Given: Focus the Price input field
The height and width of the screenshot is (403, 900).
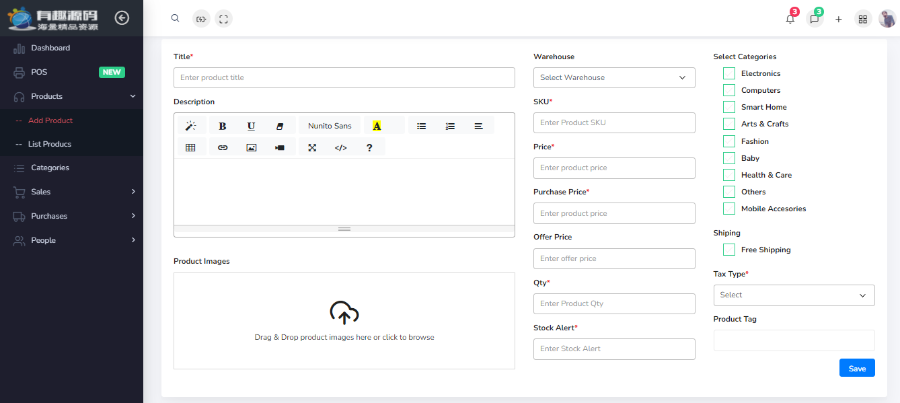Looking at the screenshot, I should click(614, 168).
